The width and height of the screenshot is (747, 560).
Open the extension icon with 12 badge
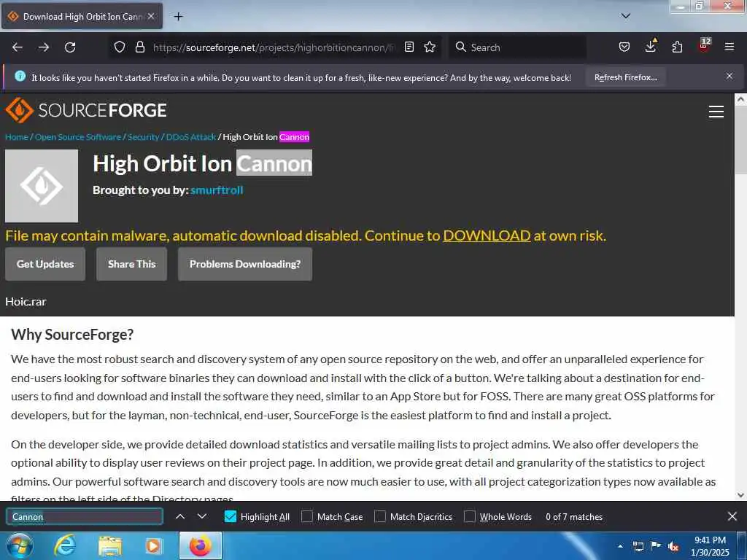(704, 45)
